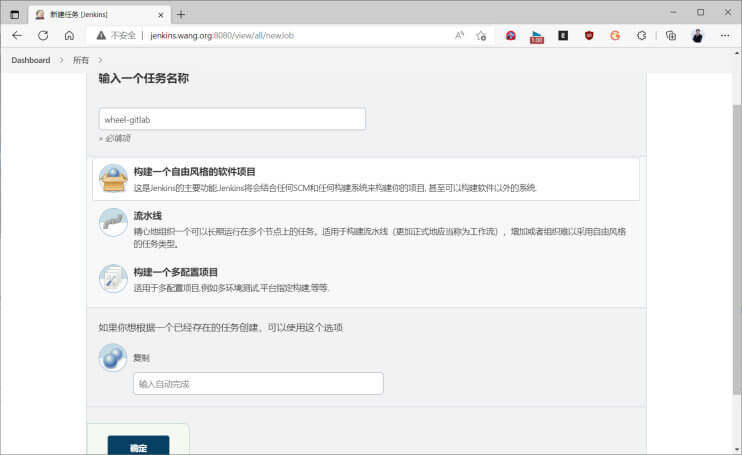Open the 所有 breadcrumb link
The height and width of the screenshot is (455, 742).
[81, 60]
